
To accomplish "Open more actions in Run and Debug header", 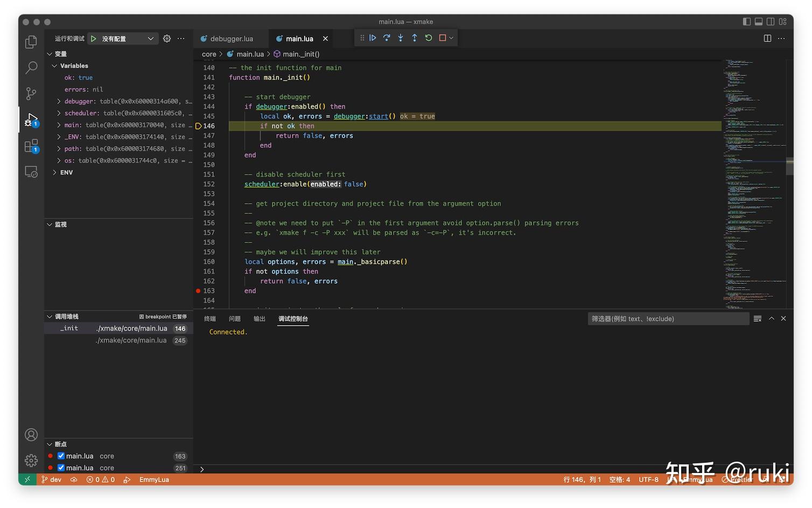I will click(x=181, y=39).
